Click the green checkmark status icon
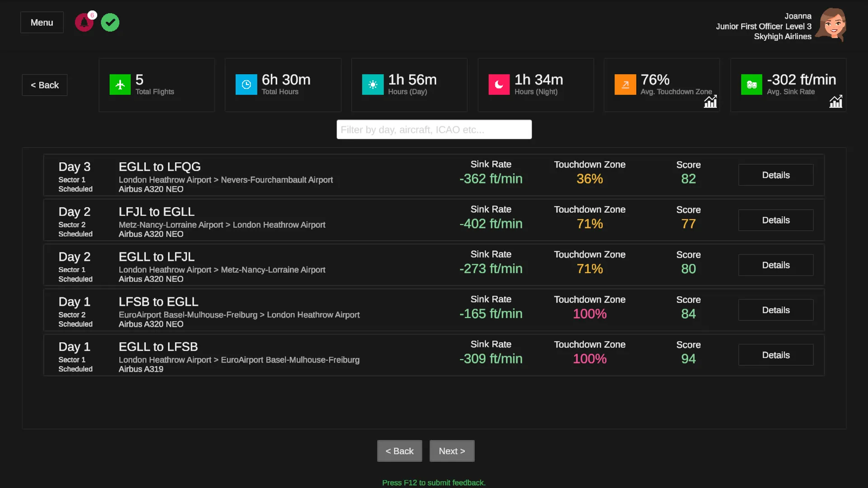Image resolution: width=868 pixels, height=488 pixels. (110, 23)
